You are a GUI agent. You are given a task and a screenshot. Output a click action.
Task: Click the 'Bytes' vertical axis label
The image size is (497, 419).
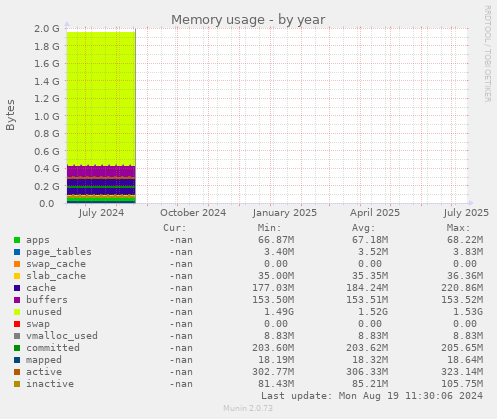coord(10,115)
